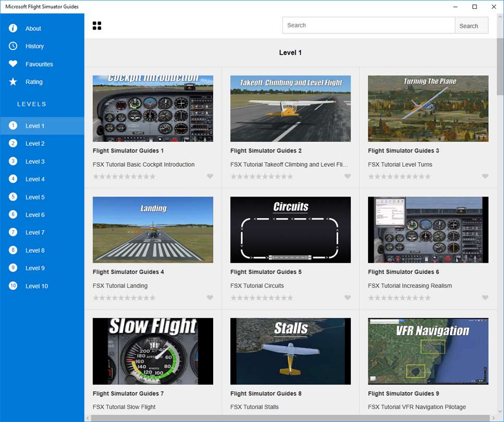Focus the Search input field
This screenshot has height=422, width=504.
[368, 26]
